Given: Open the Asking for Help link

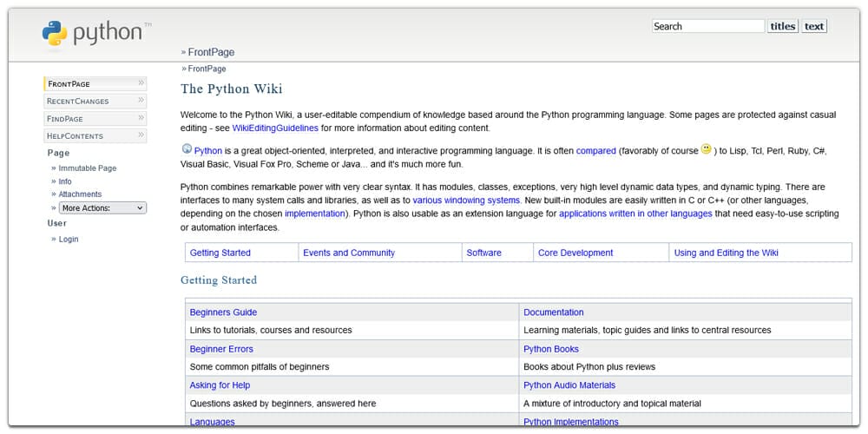Looking at the screenshot, I should click(220, 385).
